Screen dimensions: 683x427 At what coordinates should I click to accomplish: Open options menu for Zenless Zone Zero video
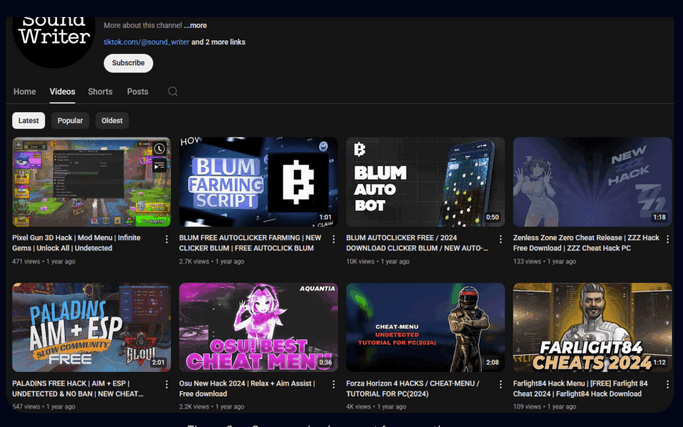[668, 240]
